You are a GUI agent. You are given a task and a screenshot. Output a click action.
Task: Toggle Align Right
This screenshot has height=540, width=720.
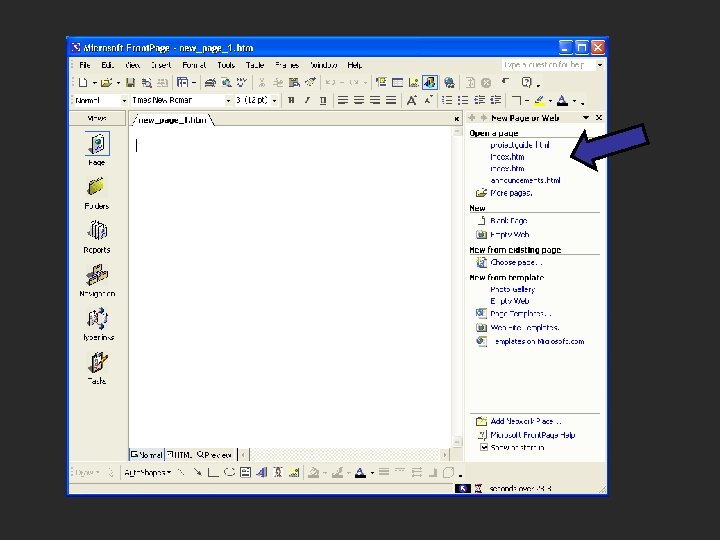375,100
